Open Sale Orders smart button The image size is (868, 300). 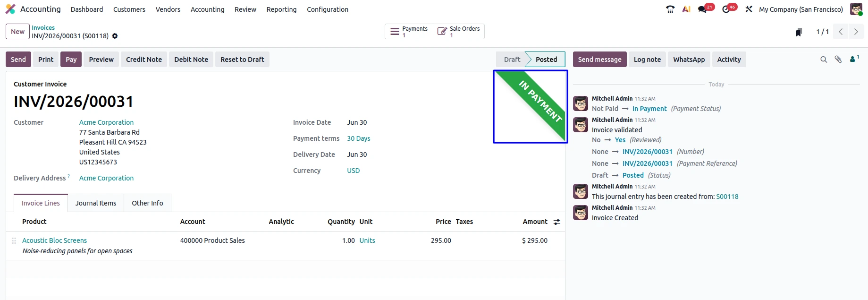(x=459, y=32)
